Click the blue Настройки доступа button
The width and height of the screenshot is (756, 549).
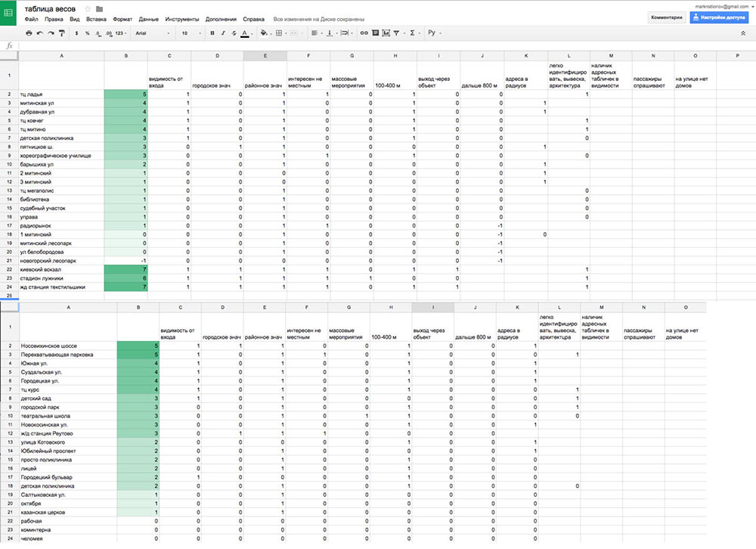[717, 17]
